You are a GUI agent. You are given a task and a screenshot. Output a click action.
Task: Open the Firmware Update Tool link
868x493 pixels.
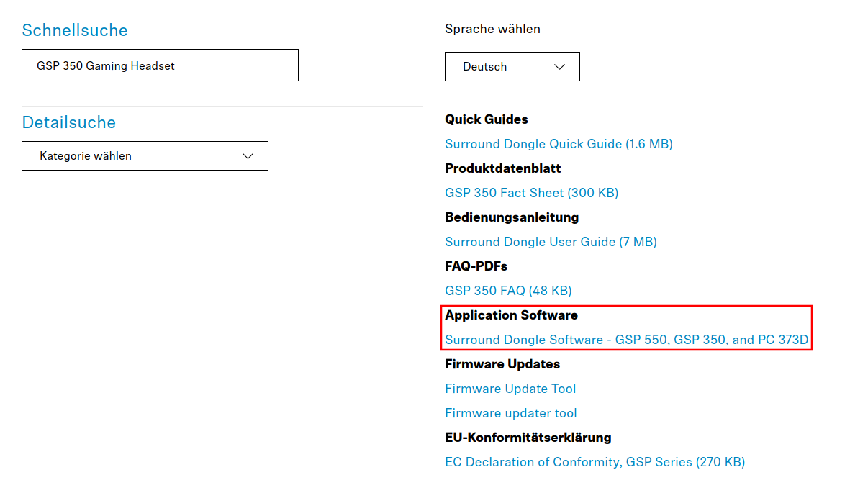pyautogui.click(x=510, y=389)
